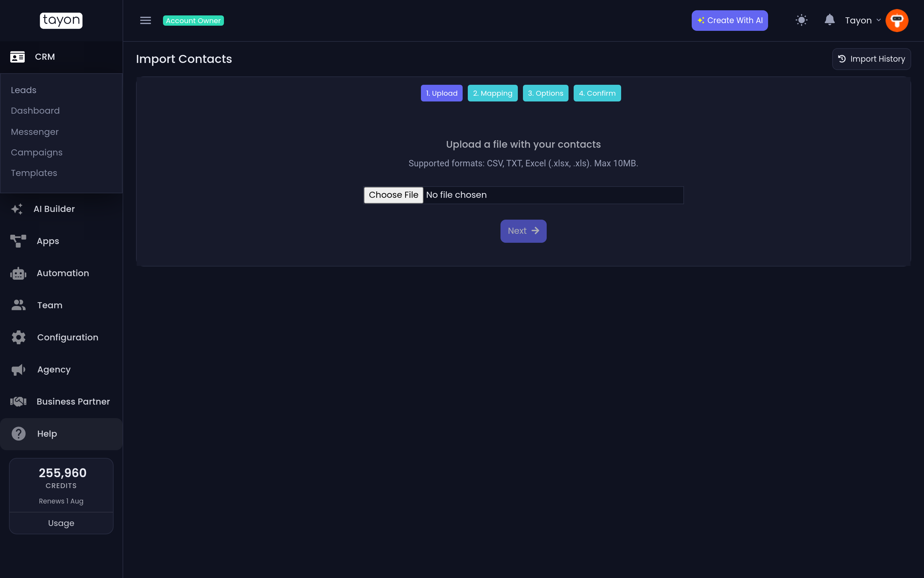
Task: Switch theme with the sun icon
Action: [801, 20]
